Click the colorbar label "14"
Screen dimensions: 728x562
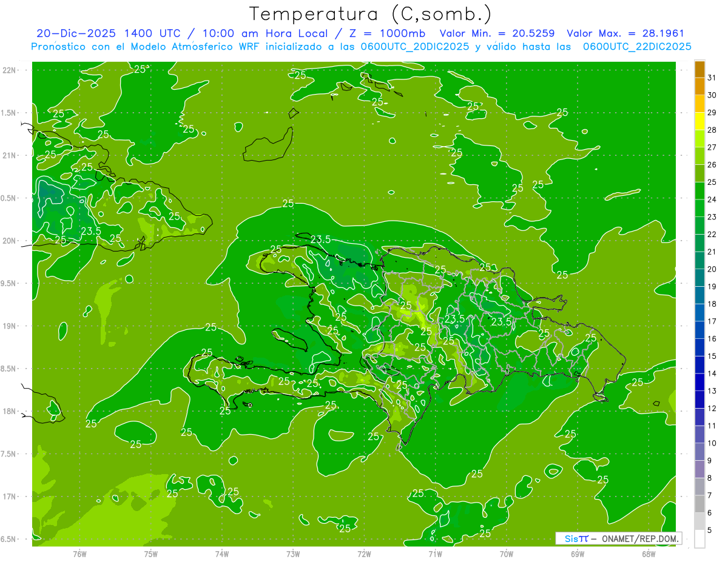point(712,373)
